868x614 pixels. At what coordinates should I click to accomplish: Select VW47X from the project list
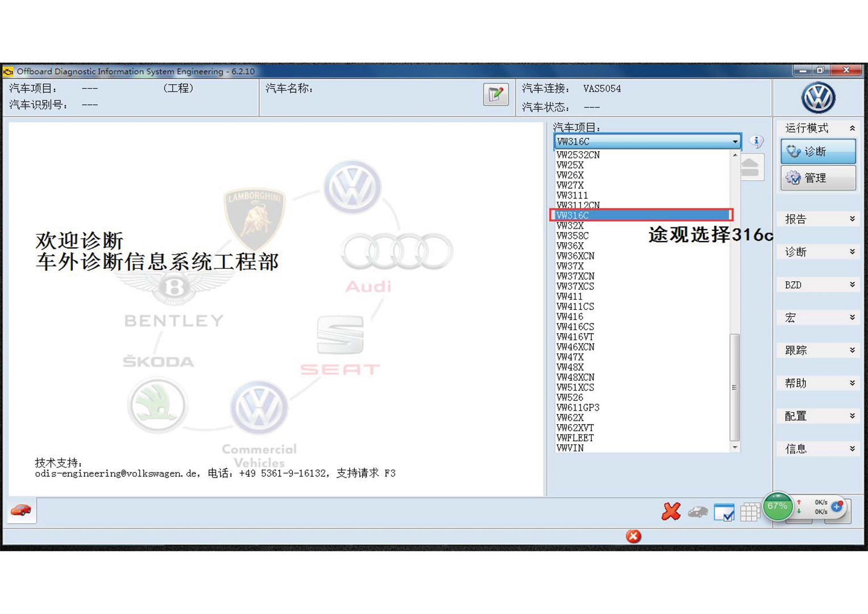(642, 357)
